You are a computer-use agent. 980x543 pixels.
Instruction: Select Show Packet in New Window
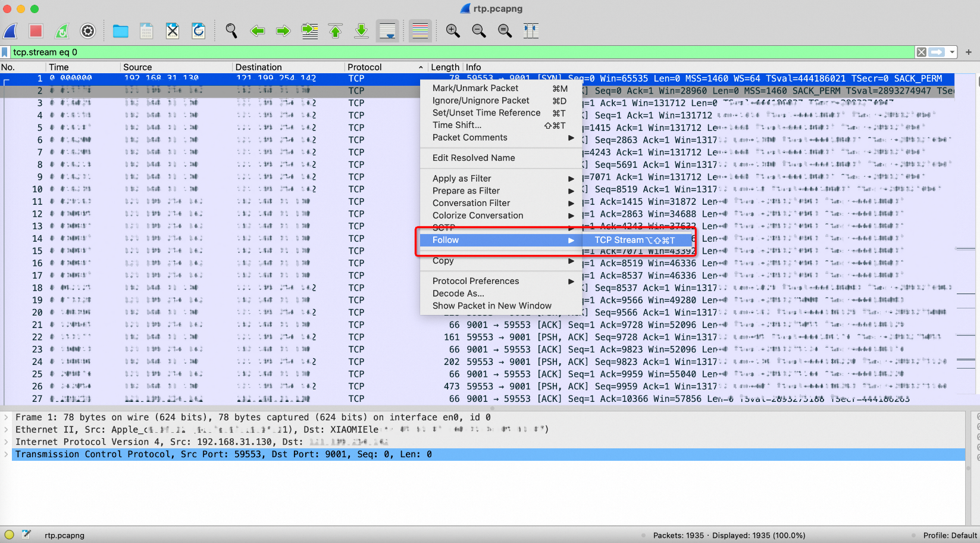click(500, 305)
